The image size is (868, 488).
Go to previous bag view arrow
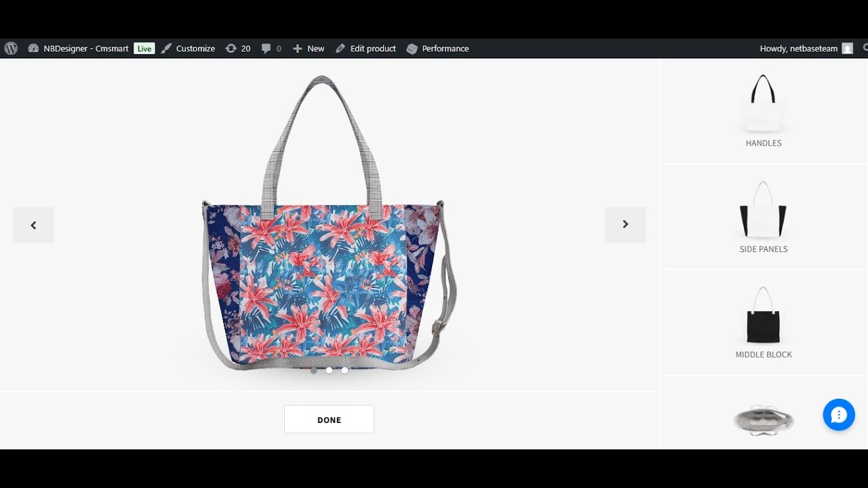click(x=33, y=225)
